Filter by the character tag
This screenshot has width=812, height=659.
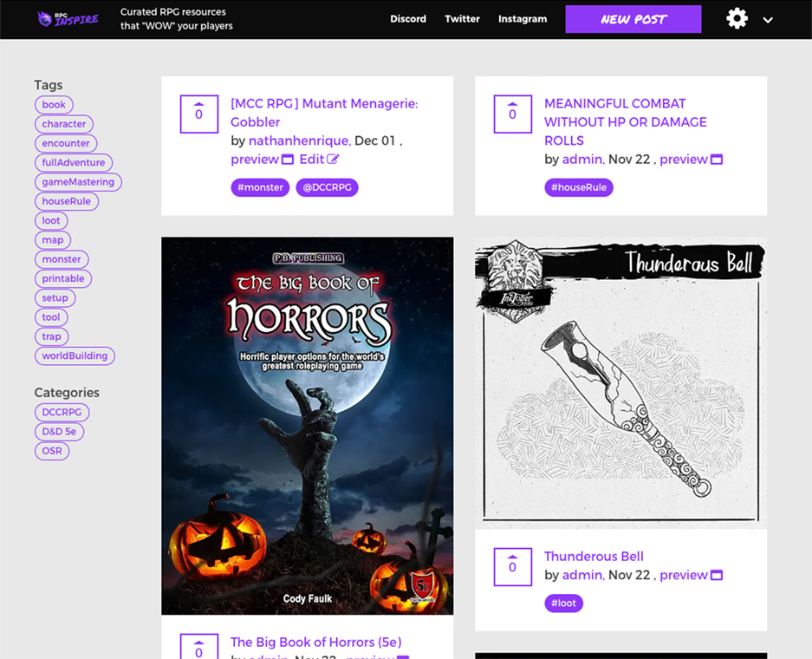64,124
